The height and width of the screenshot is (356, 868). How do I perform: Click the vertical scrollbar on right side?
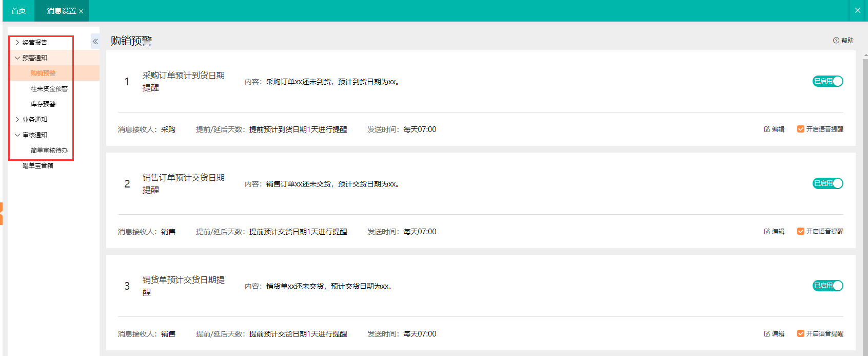[865, 205]
